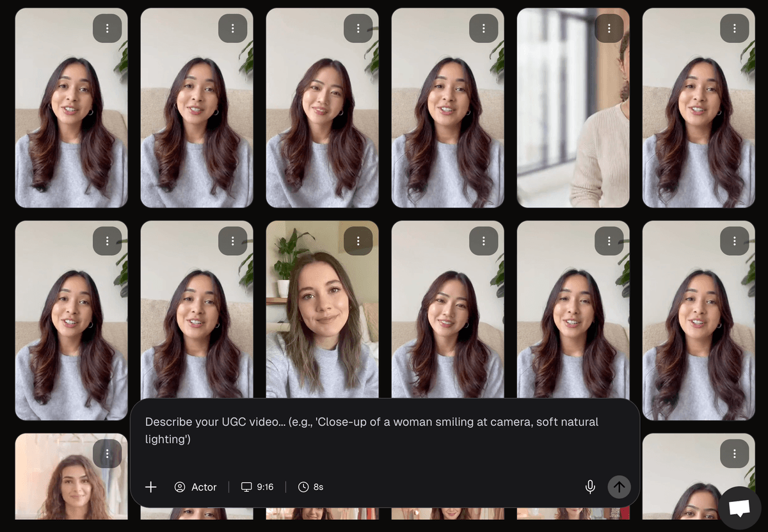Open the 8s duration selector
The width and height of the screenshot is (768, 532).
point(310,487)
